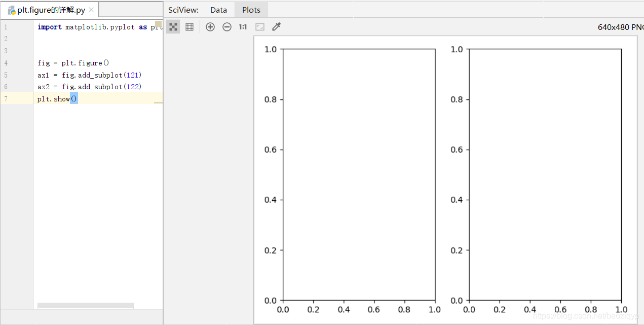
Task: Open the plt.figure的详解.py editor tab
Action: 51,10
